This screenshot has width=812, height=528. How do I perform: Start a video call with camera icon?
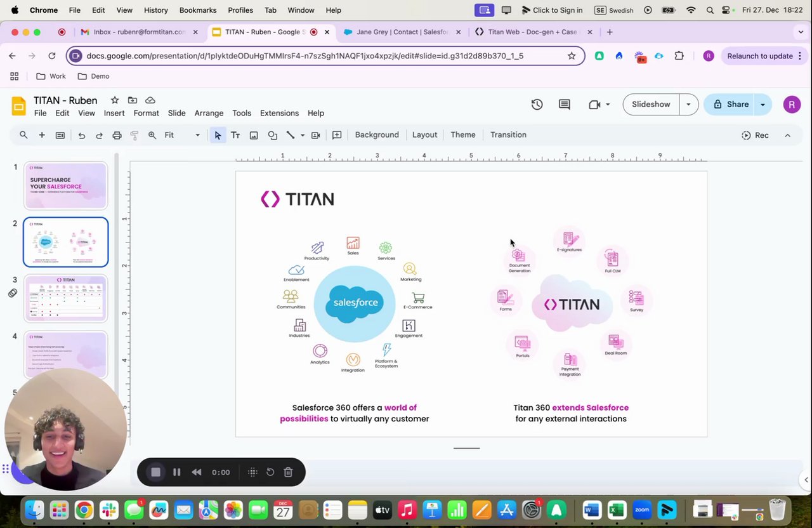coord(594,105)
